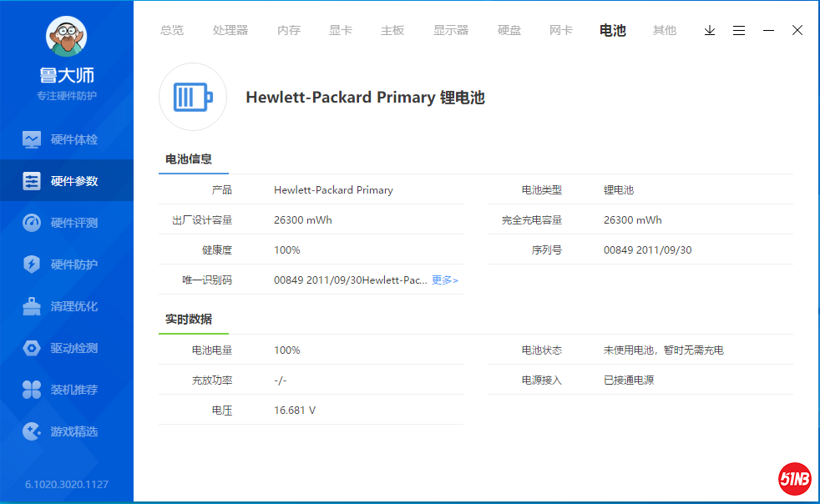The width and height of the screenshot is (820, 504).
Task: Click the 驱动检测 hexagon icon
Action: tap(32, 348)
